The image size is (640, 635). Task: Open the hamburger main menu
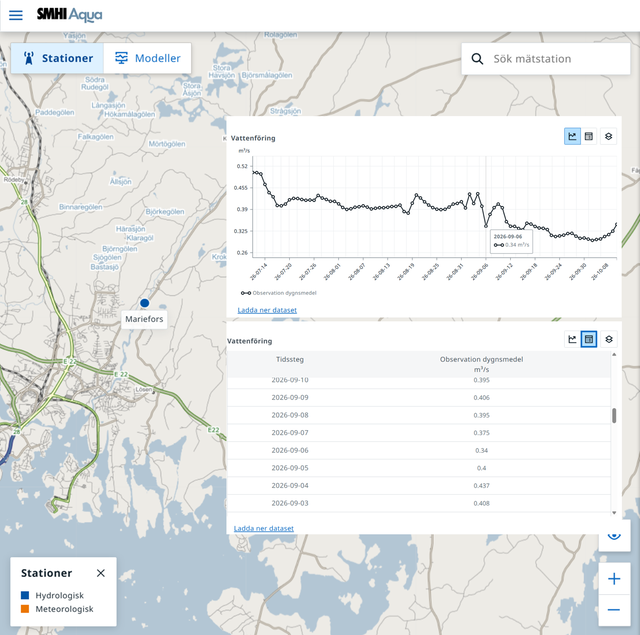(16, 15)
